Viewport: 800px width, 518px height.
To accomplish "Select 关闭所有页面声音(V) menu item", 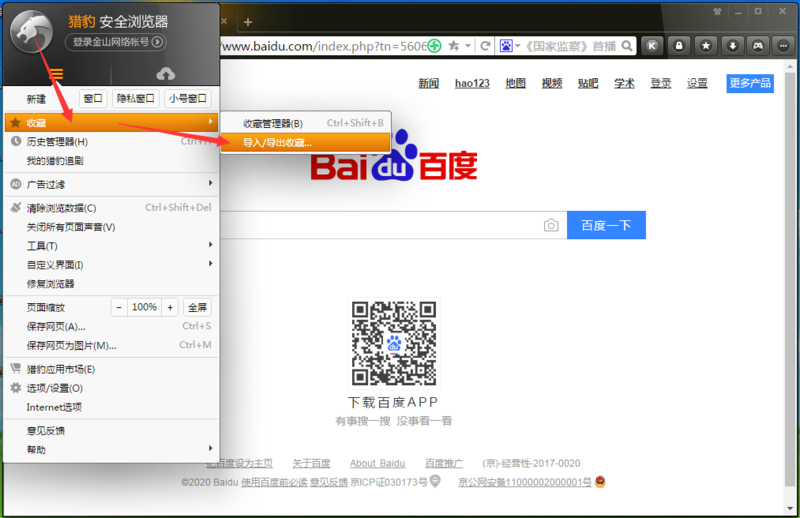I will click(111, 227).
